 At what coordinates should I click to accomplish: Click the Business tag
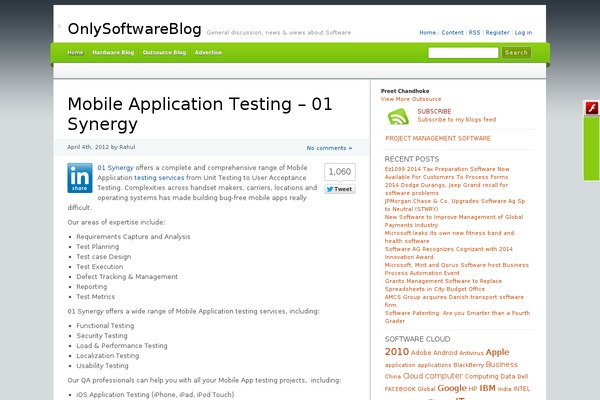[502, 364]
